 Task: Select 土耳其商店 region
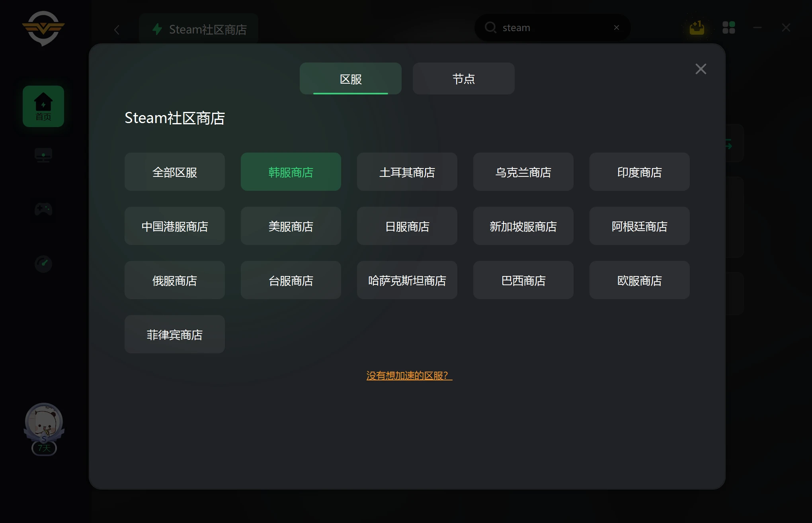click(x=407, y=172)
